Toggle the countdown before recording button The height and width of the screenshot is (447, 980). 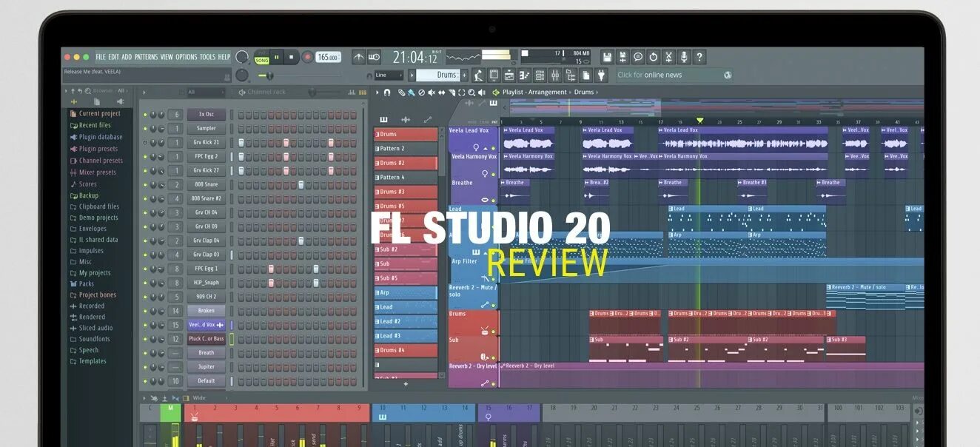[374, 57]
